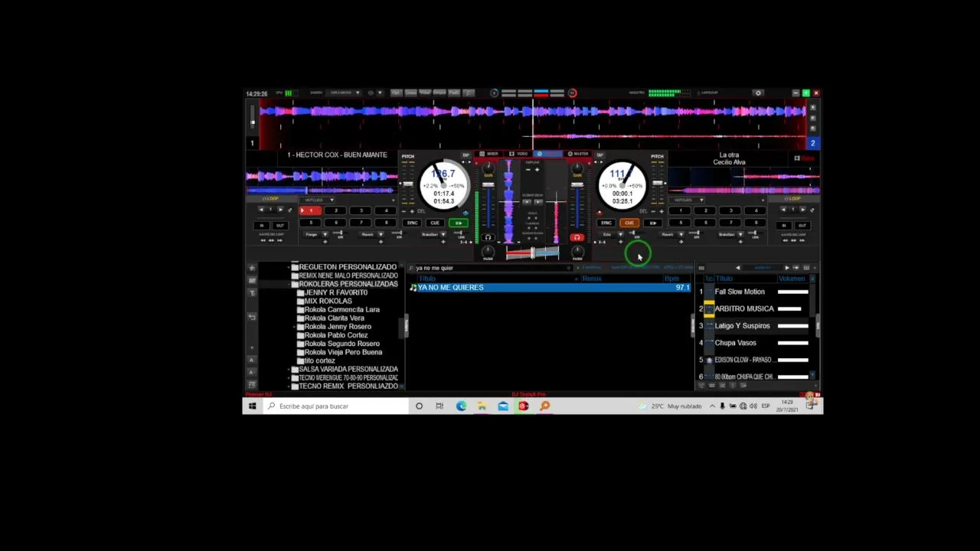Set loop IN point on deck 1
The width and height of the screenshot is (980, 551).
(261, 226)
